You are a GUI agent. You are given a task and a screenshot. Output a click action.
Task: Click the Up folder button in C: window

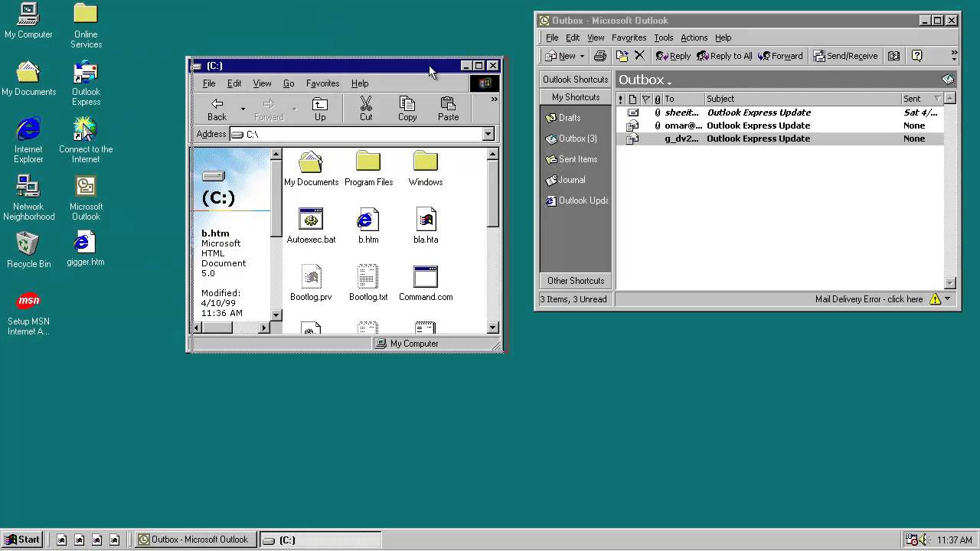point(320,109)
